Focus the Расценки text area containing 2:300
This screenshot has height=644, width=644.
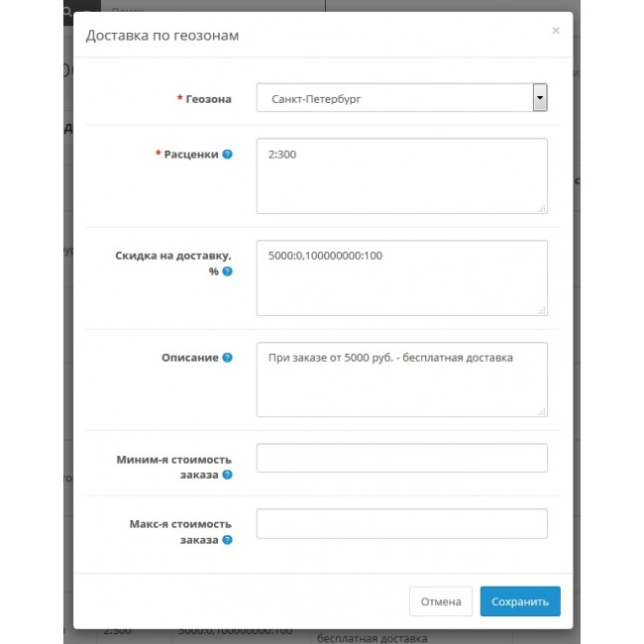401,175
